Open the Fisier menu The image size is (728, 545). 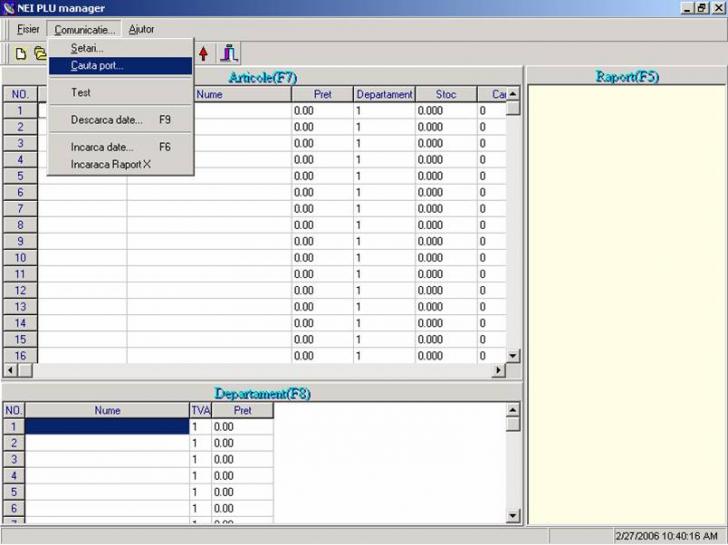click(x=28, y=30)
